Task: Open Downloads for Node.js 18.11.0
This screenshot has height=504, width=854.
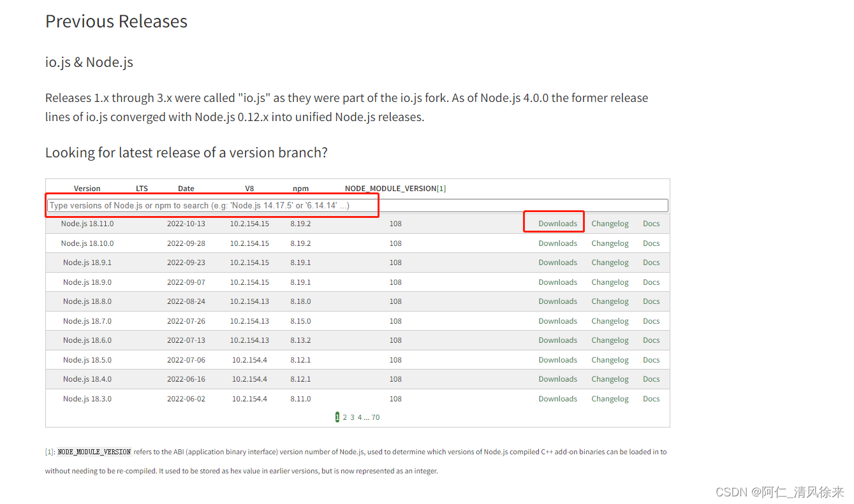Action: [x=557, y=224]
